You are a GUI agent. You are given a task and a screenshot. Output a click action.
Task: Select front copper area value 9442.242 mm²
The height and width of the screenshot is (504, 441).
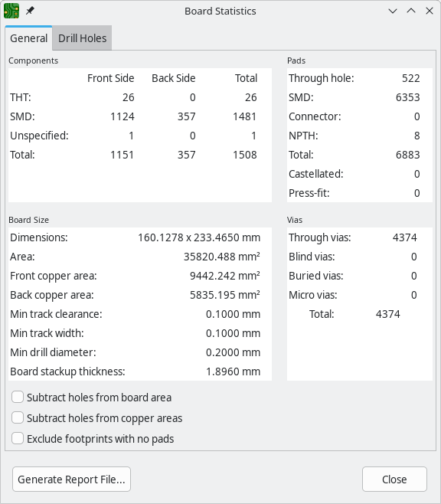pos(225,276)
